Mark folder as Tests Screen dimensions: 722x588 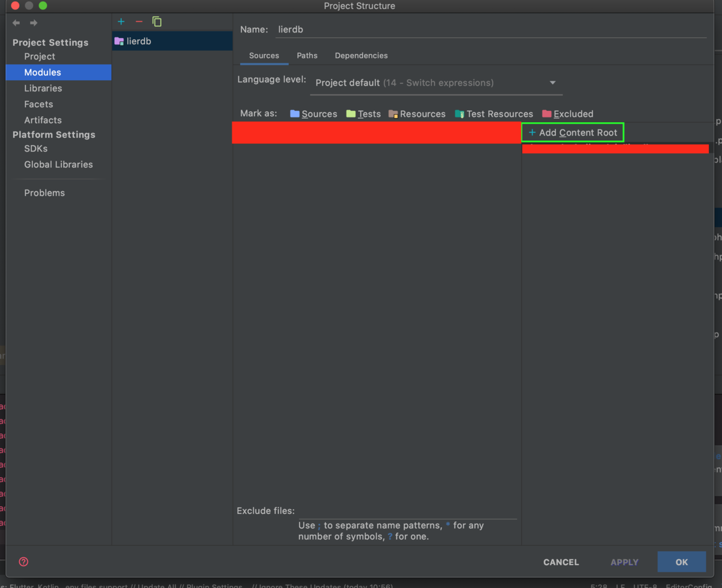click(x=363, y=114)
